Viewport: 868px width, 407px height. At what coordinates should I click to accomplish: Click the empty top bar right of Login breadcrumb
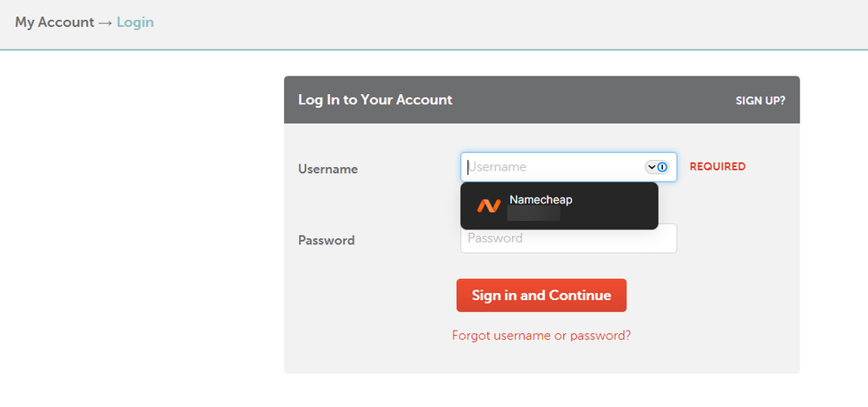[x=504, y=23]
